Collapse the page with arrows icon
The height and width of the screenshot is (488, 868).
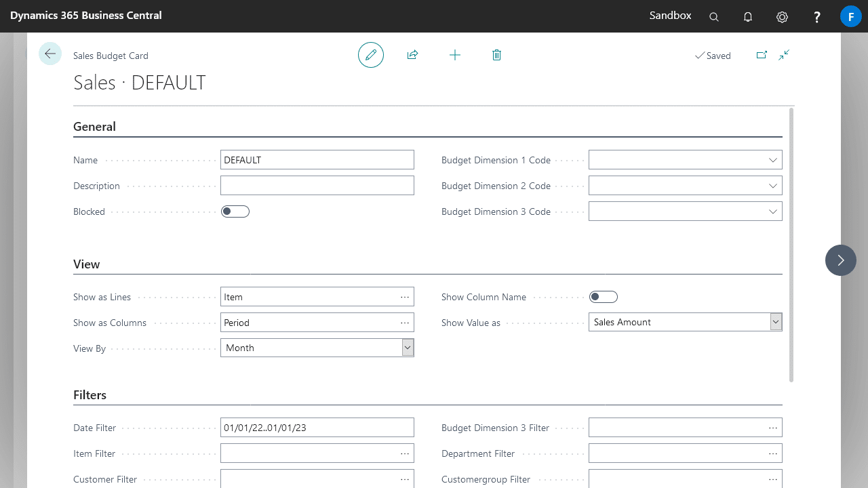click(784, 55)
